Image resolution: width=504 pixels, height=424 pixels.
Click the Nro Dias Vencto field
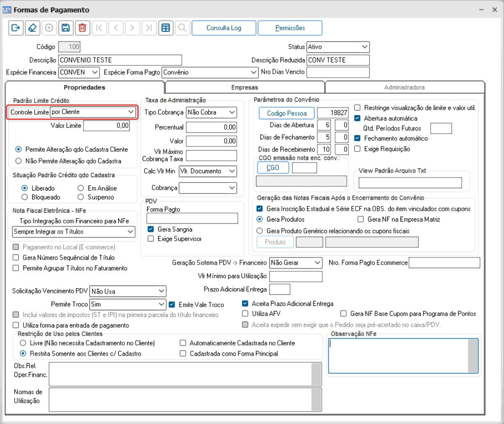[338, 72]
